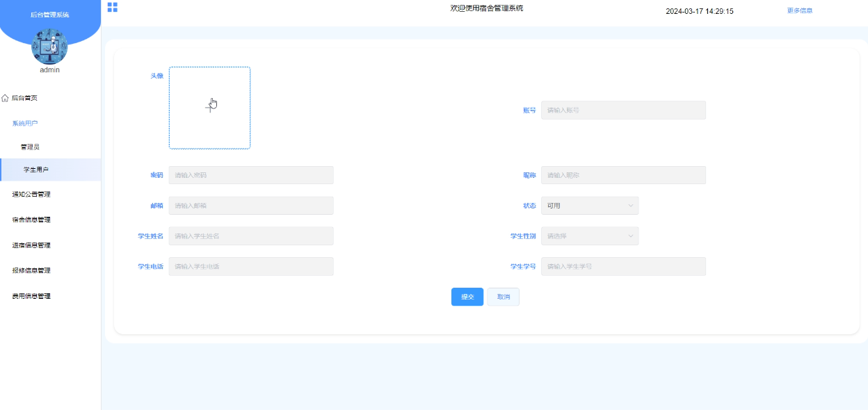The width and height of the screenshot is (868, 410).
Task: Click the plus icon in avatar upload box
Action: point(209,108)
